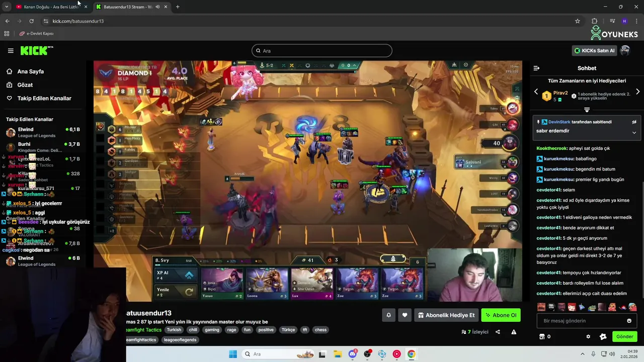Open Chrome extensions puzzle icon

click(x=594, y=21)
